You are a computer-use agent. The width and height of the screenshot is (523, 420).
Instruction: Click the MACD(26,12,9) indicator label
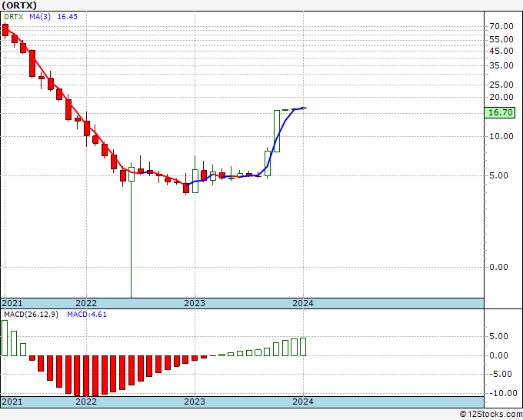click(31, 315)
